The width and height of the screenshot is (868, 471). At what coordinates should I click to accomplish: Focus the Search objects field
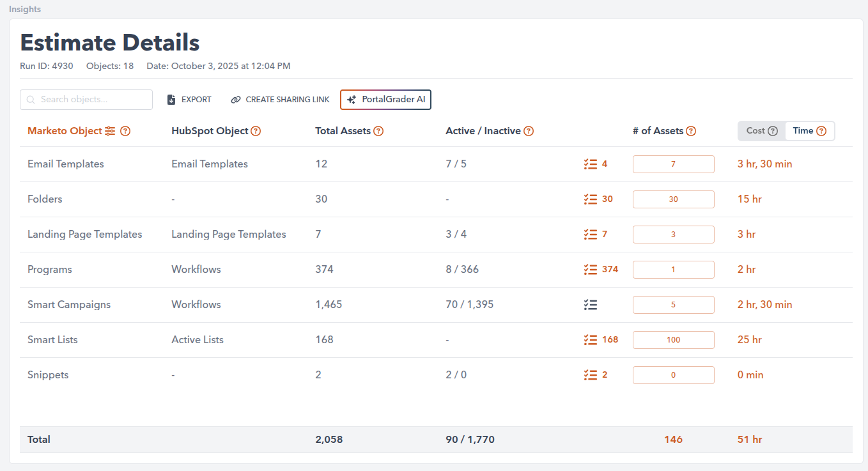click(86, 100)
